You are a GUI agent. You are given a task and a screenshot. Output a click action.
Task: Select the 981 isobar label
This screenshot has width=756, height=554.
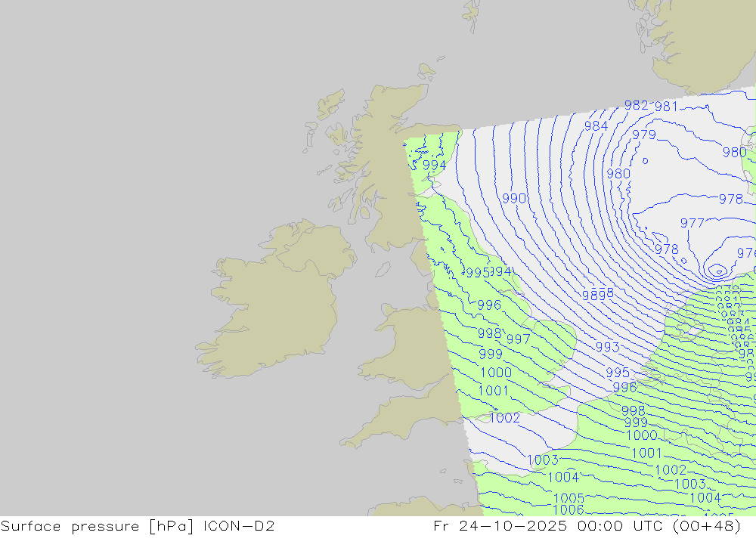(x=666, y=106)
